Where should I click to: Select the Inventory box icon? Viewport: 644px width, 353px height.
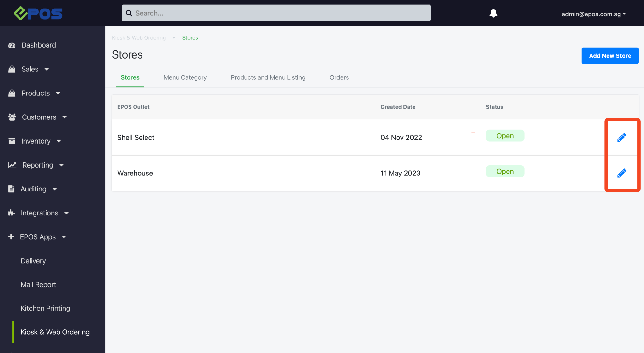12,141
